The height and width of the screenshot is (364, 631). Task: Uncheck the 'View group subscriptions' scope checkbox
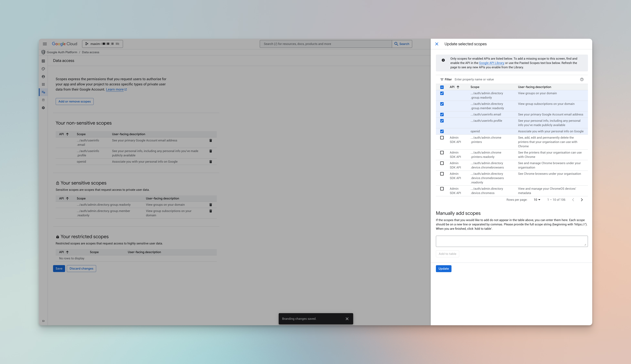point(442,104)
